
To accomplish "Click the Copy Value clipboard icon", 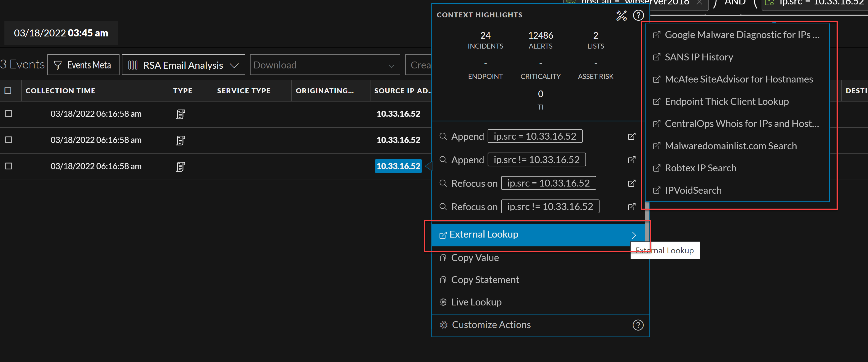I will tap(443, 258).
